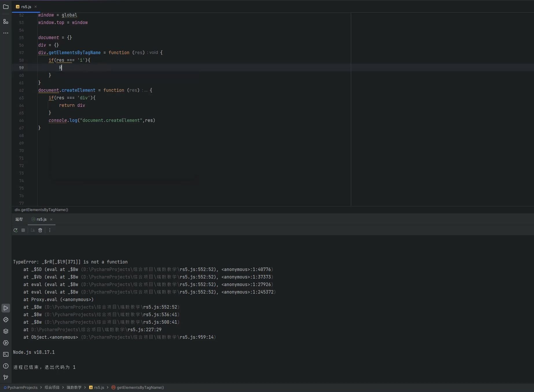534x392 pixels.
Task: Click the console.log statement line
Action: point(102,120)
